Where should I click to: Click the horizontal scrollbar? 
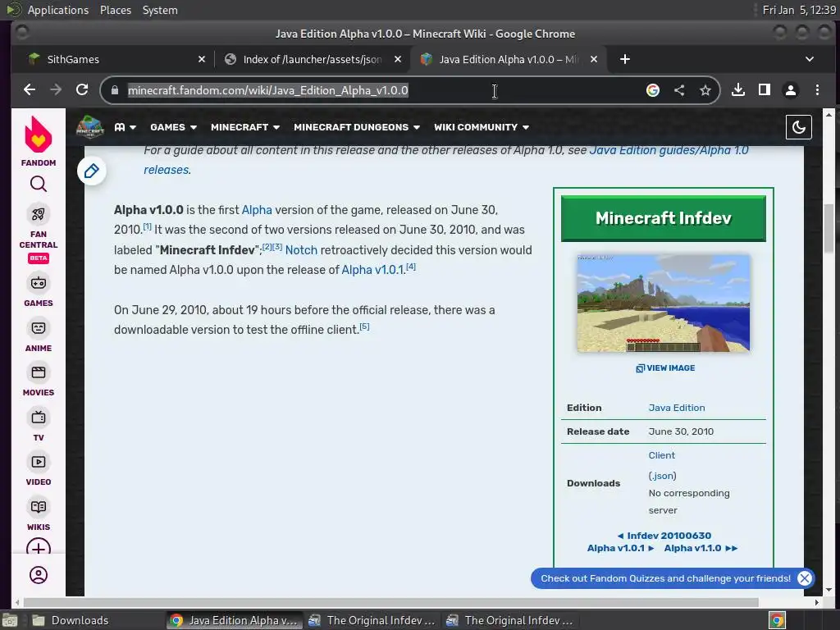coord(391,603)
